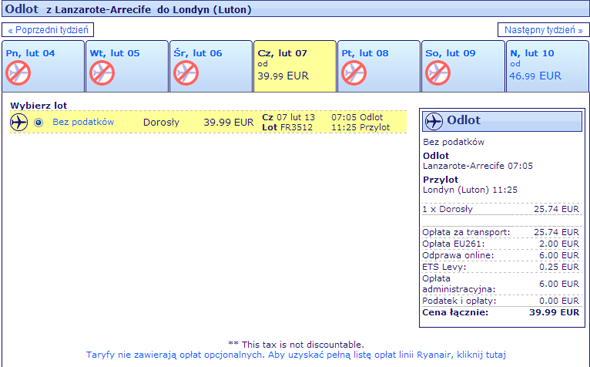Click the no-flight icon under Śr, lut 06

(x=186, y=73)
